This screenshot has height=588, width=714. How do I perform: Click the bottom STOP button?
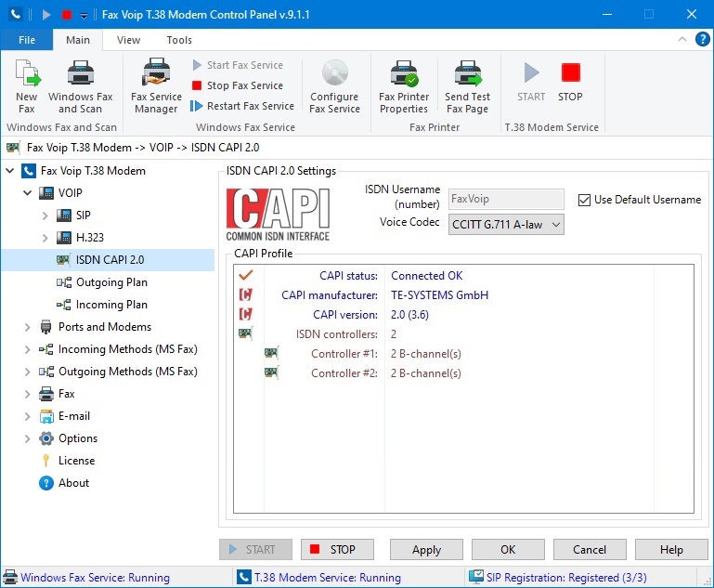(x=337, y=550)
